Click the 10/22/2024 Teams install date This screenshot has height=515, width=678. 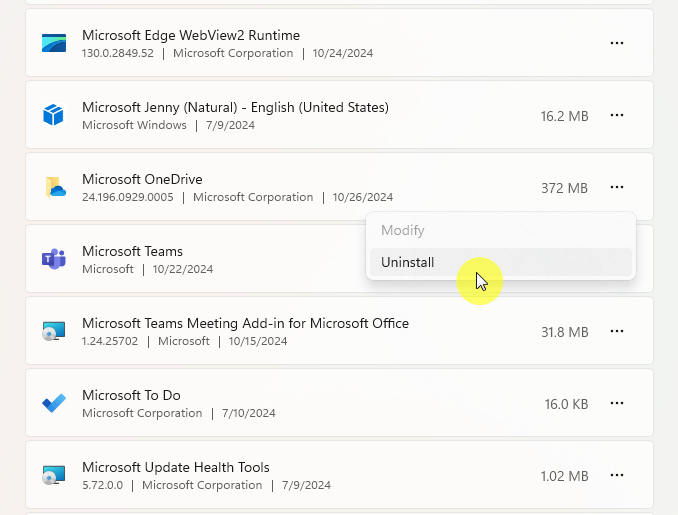click(182, 269)
